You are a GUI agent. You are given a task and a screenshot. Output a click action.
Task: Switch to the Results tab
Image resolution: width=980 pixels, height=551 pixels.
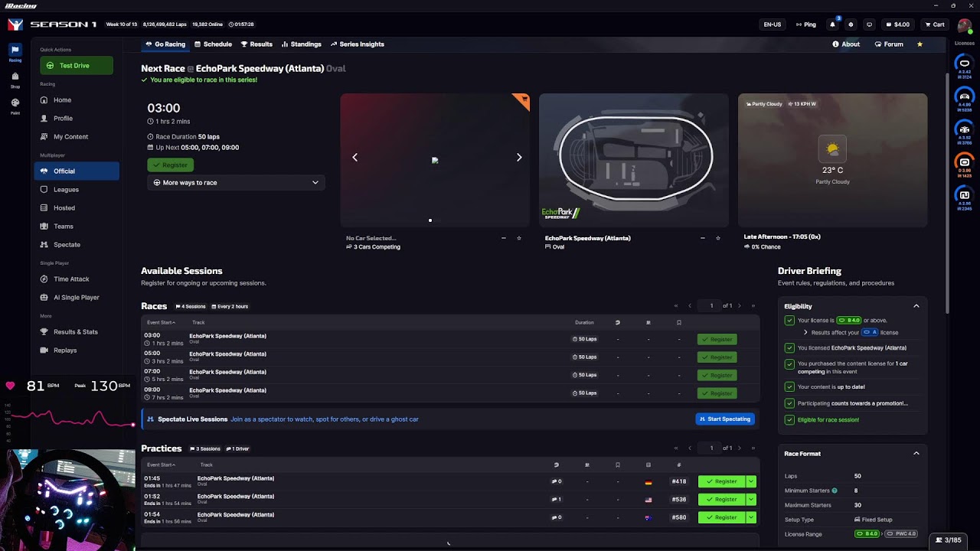click(256, 44)
